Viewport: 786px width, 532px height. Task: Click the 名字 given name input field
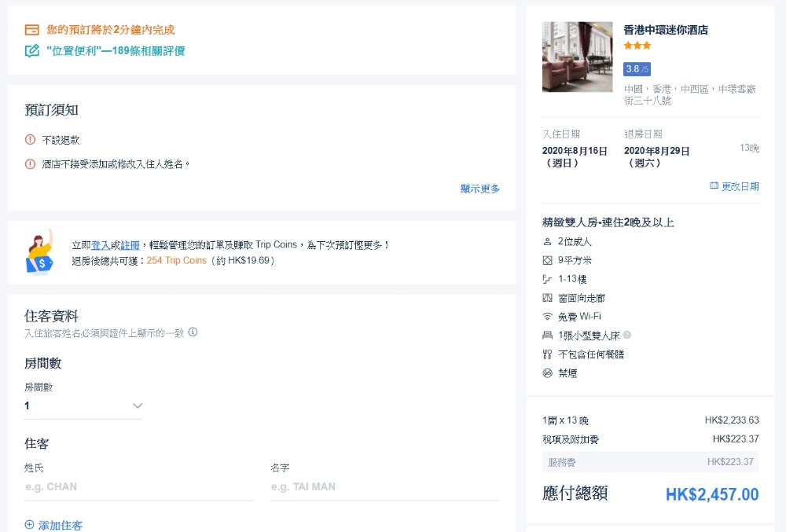(x=384, y=487)
